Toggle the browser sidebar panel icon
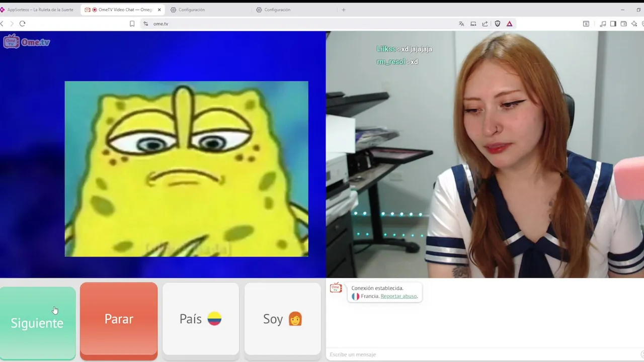 click(613, 24)
